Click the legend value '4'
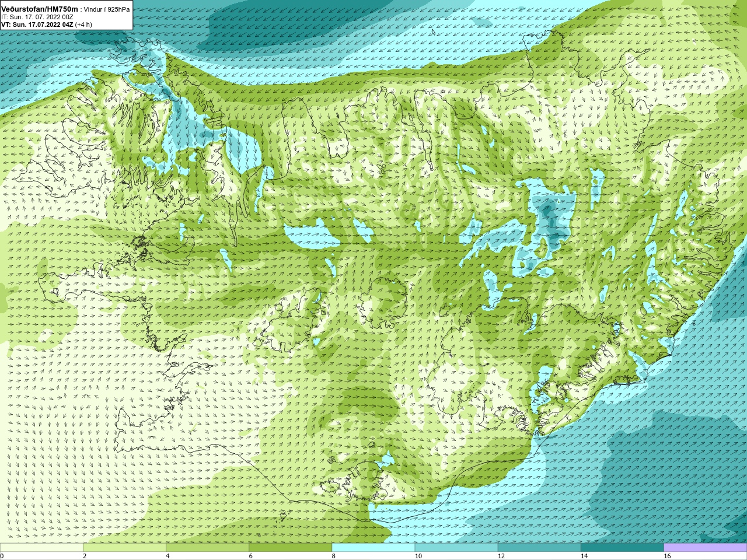The width and height of the screenshot is (747, 560). [167, 556]
